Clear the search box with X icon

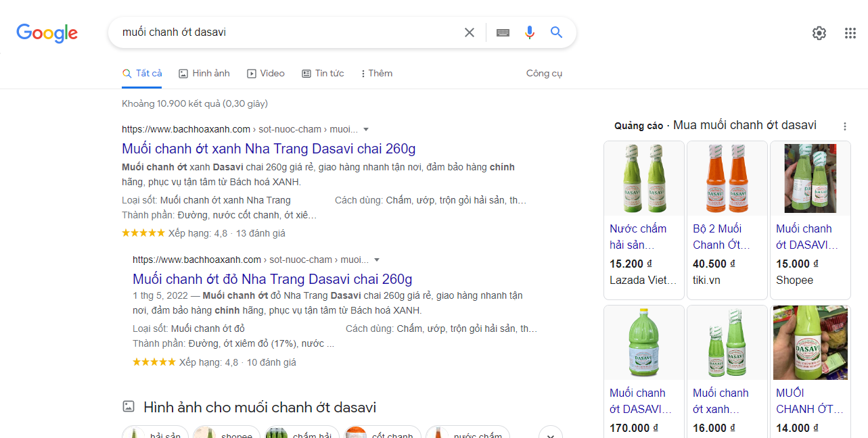[x=469, y=32]
